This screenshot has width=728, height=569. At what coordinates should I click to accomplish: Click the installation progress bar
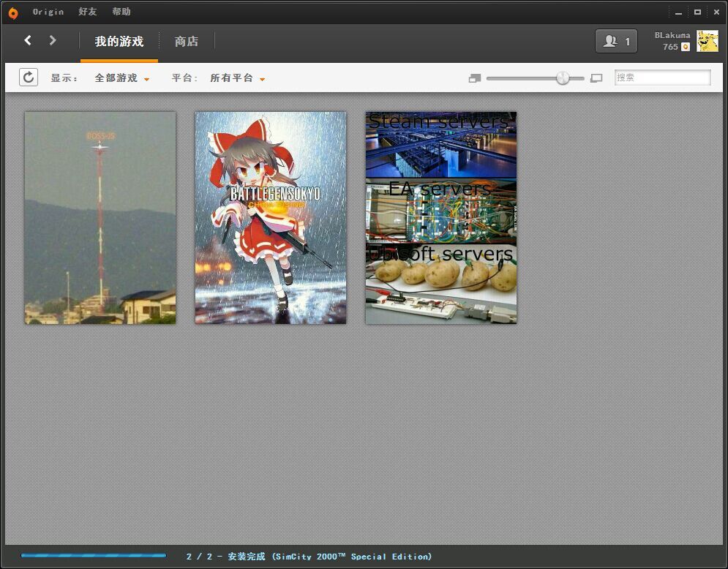[94, 556]
